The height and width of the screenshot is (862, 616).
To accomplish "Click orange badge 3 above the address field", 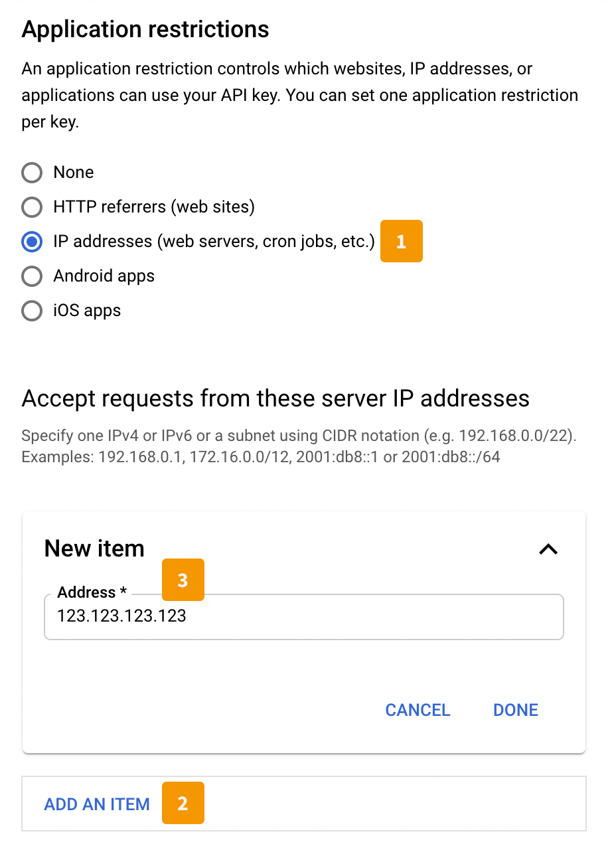I will (x=183, y=580).
